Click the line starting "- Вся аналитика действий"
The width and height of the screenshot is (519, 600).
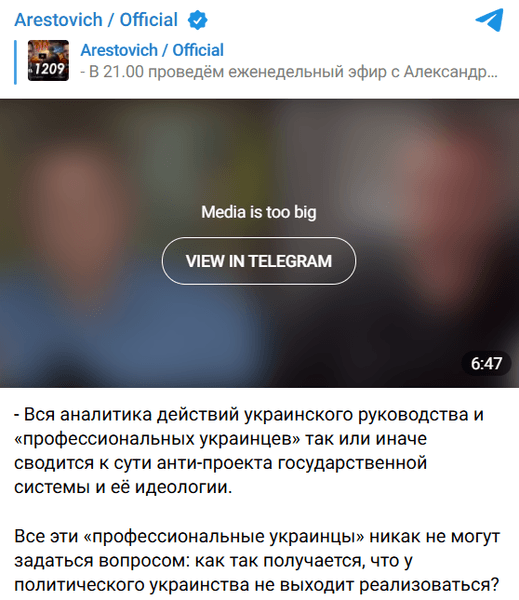[x=249, y=415]
